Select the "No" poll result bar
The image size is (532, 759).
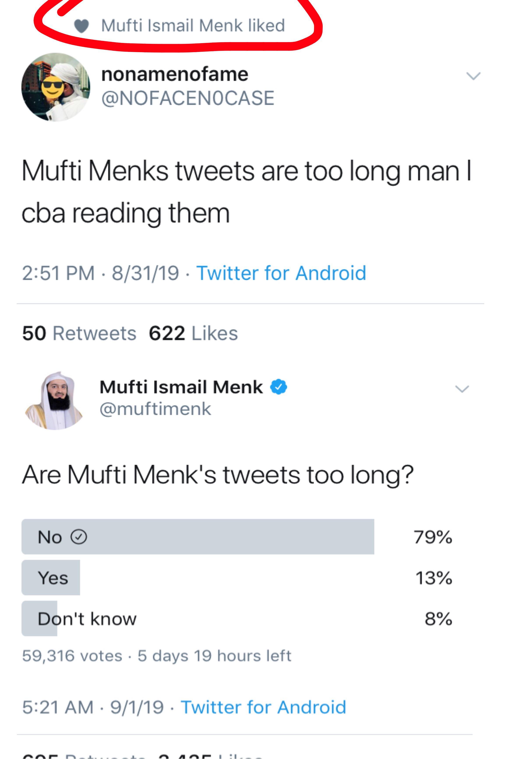coord(198,537)
